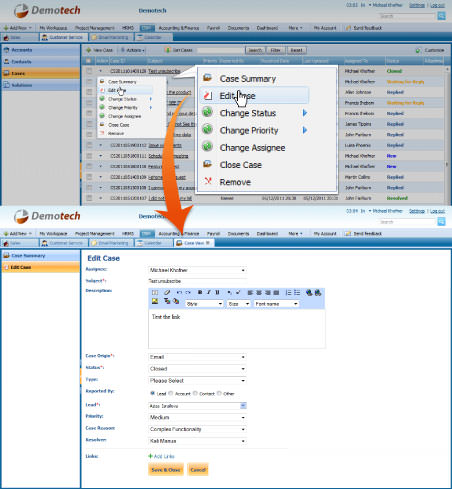Image resolution: width=452 pixels, height=489 pixels.
Task: Open the background color picker in editor
Action: 176,301
